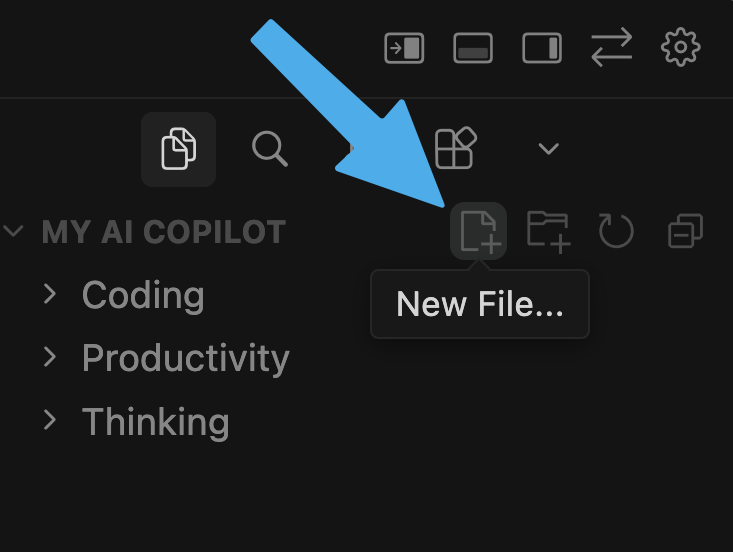Select the Productivity folder name
Viewport: 733px width, 552px height.
(x=186, y=358)
